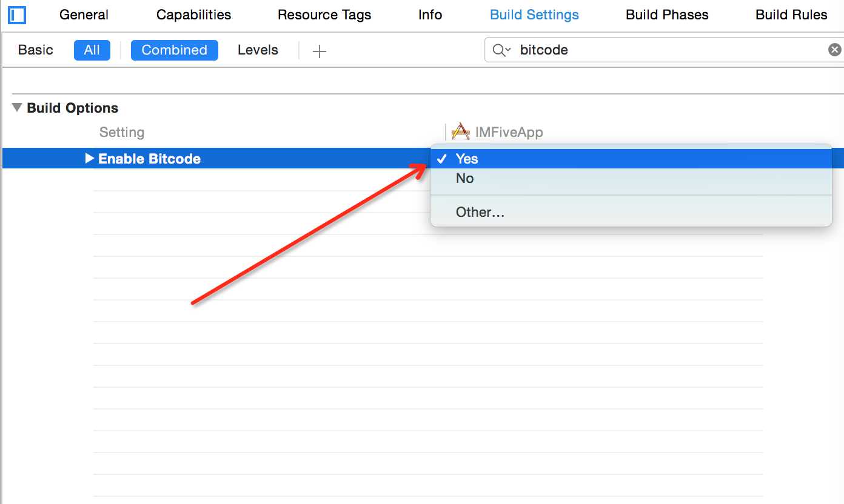The height and width of the screenshot is (504, 844).
Task: Choose Other… in the bitcode popup
Action: click(631, 212)
